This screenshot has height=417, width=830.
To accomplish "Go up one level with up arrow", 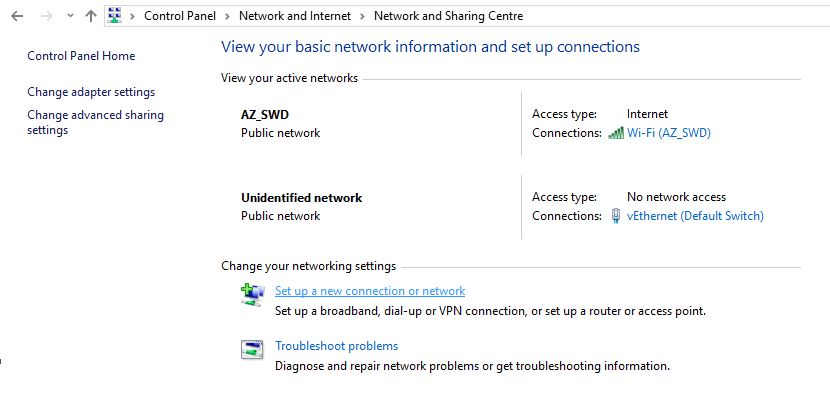I will [91, 16].
